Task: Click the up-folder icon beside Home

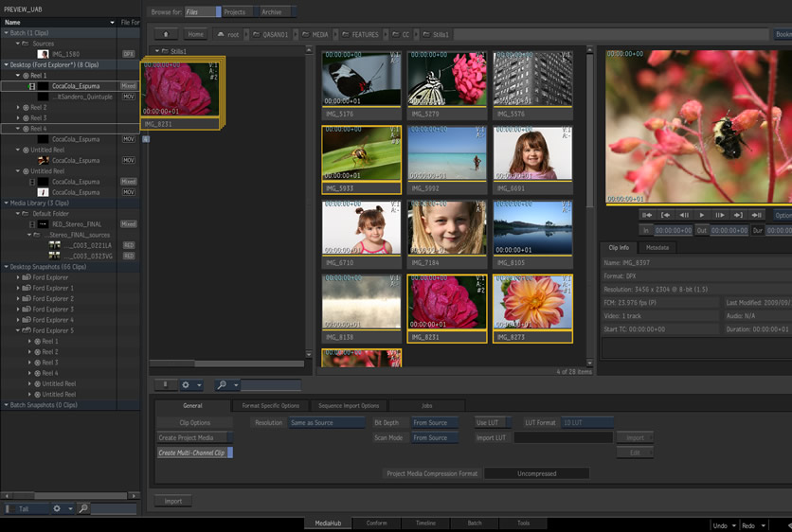Action: click(166, 34)
